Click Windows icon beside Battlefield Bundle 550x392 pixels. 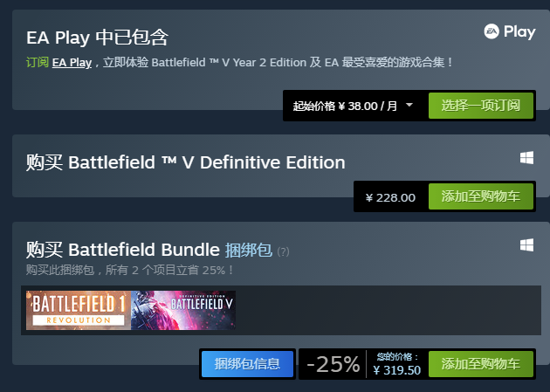526,245
